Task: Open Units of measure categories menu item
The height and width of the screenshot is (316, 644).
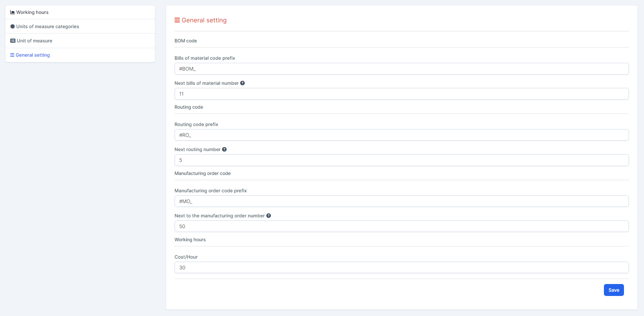Action: pyautogui.click(x=47, y=27)
